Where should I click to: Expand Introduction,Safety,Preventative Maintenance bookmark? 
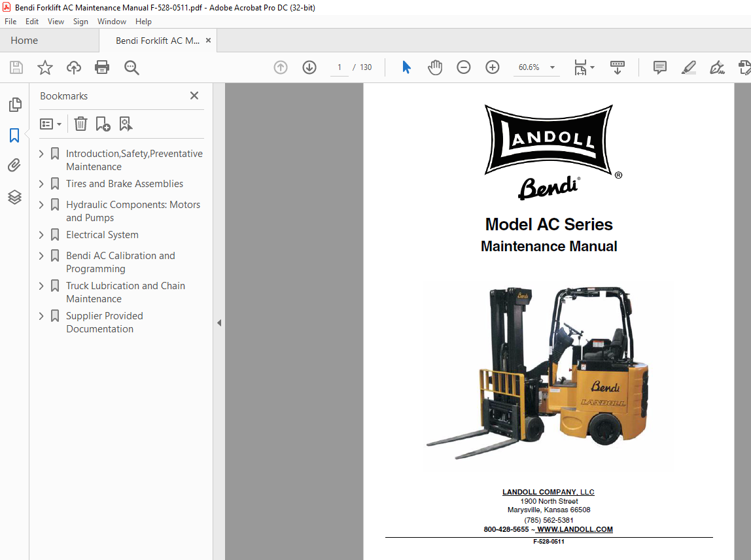coord(41,154)
